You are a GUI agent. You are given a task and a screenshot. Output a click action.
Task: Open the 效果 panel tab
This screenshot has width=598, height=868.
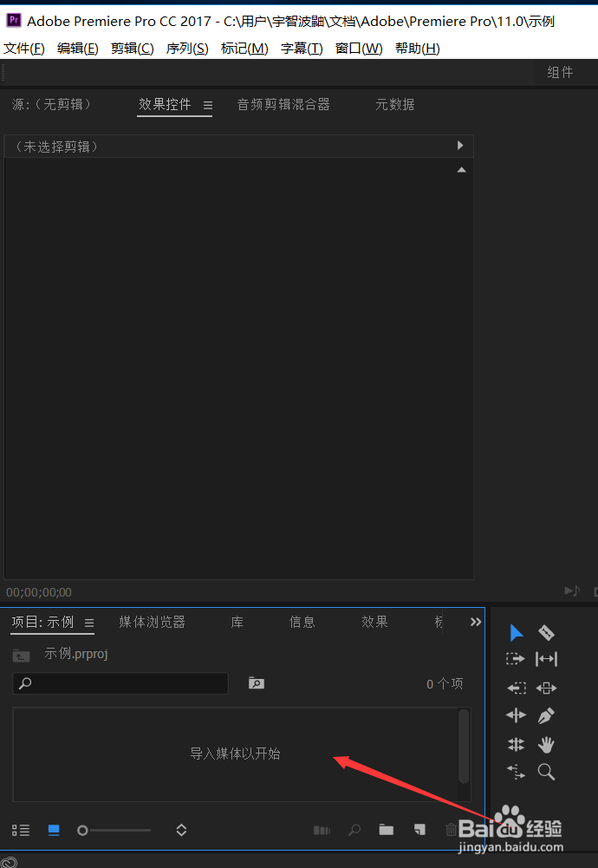[x=374, y=623]
